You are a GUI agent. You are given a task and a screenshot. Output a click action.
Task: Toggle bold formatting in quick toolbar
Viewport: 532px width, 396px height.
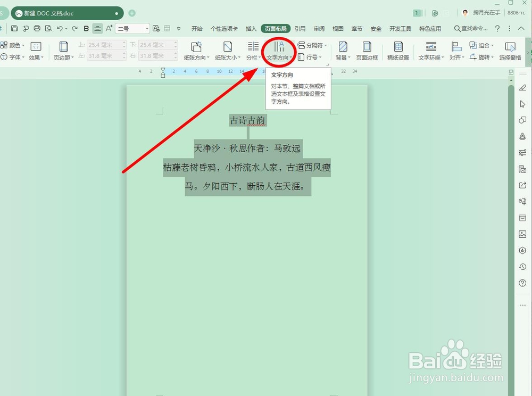86,28
